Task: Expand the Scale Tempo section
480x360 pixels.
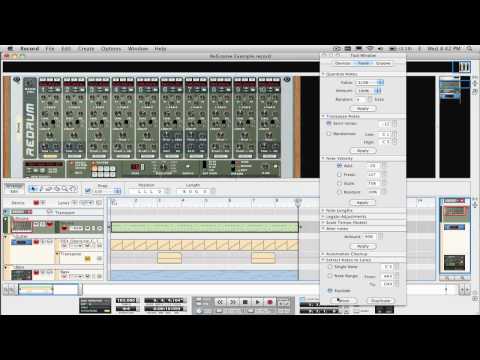Action: tap(323, 222)
